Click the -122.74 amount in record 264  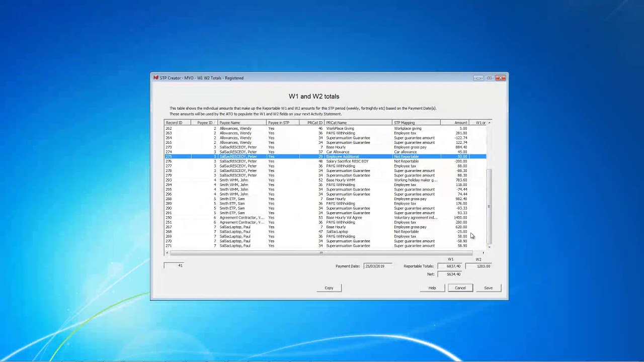pos(461,138)
